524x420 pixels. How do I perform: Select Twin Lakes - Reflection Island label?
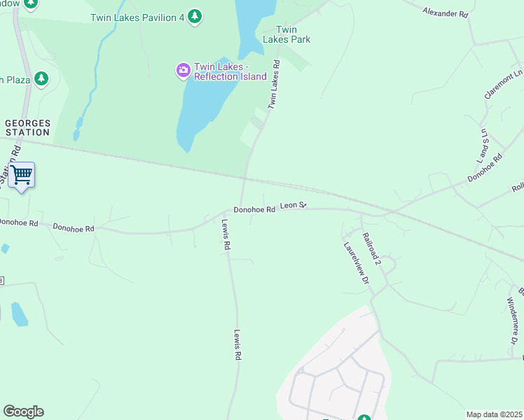[x=230, y=71]
